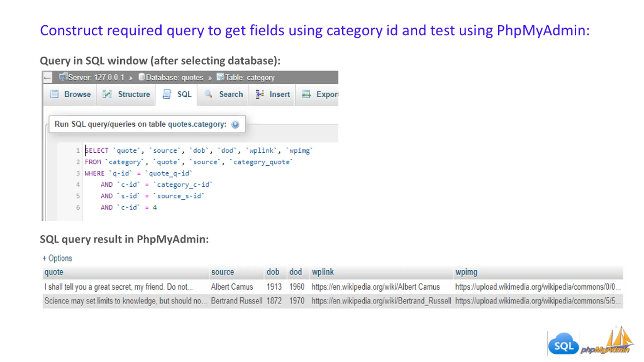Click the Export tab's icon
644x362 pixels.
pos(306,94)
